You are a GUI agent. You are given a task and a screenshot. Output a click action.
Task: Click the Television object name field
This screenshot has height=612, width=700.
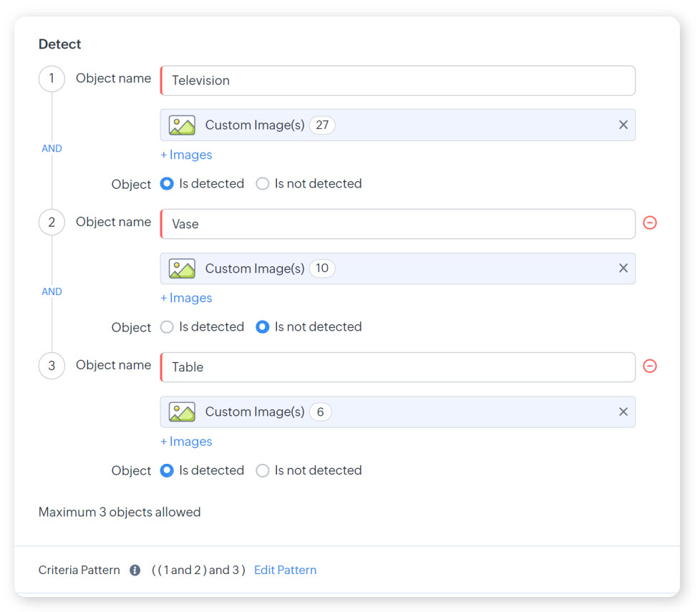[x=398, y=81]
